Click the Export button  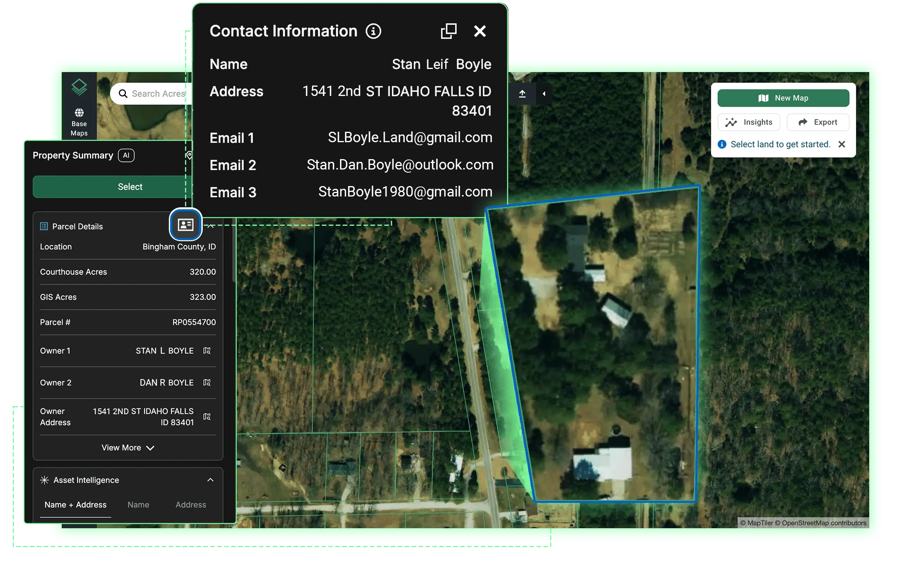pos(818,122)
